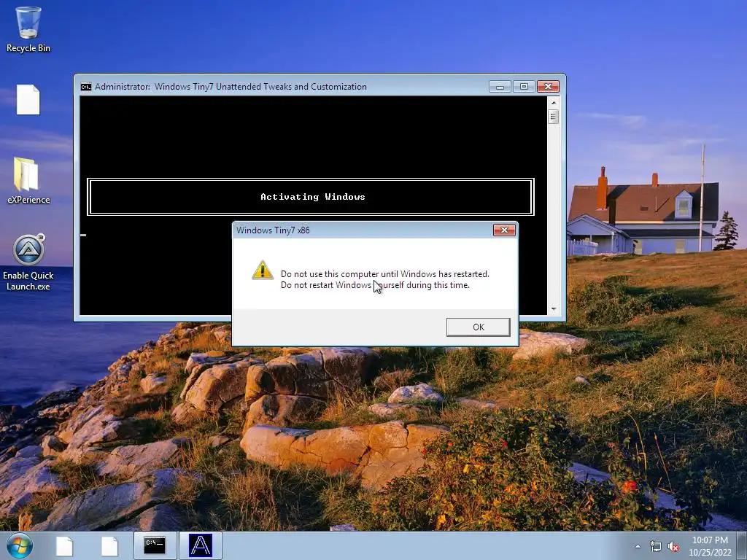
Task: Select the eXPerience folder icon
Action: (x=28, y=181)
